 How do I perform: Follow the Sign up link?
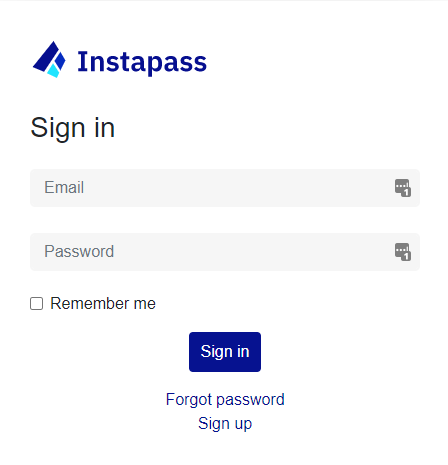(x=225, y=424)
